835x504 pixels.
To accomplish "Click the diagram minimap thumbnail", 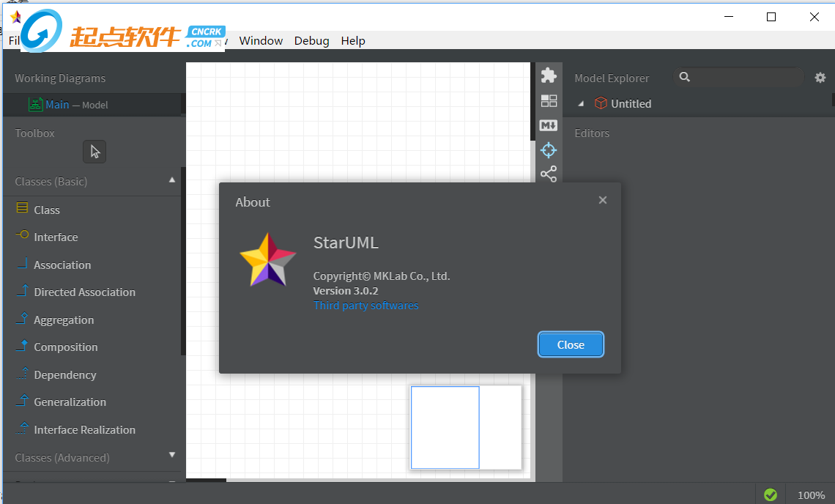I will click(x=466, y=427).
